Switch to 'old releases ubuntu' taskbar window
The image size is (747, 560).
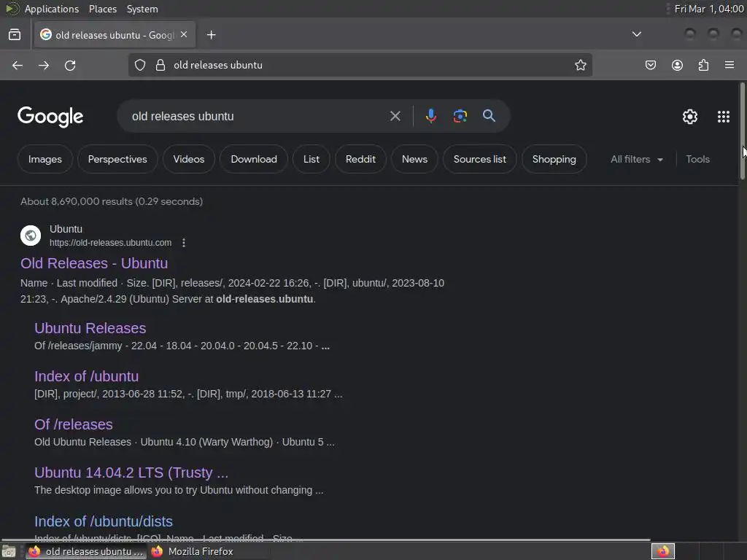86,551
